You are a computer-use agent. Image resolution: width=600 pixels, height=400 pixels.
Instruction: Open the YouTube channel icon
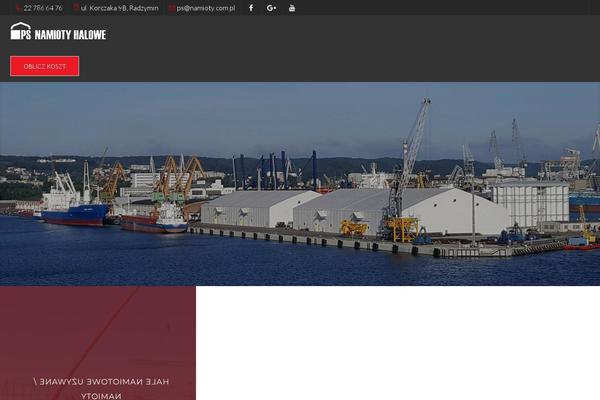point(292,8)
